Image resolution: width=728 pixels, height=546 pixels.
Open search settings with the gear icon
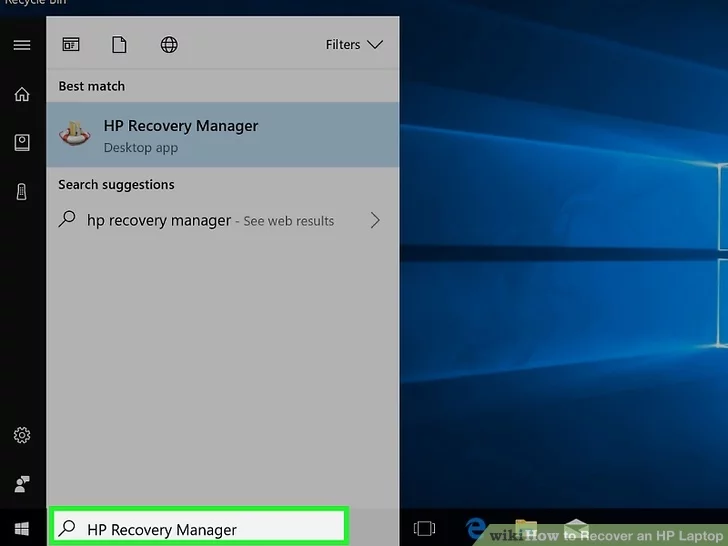click(21, 435)
